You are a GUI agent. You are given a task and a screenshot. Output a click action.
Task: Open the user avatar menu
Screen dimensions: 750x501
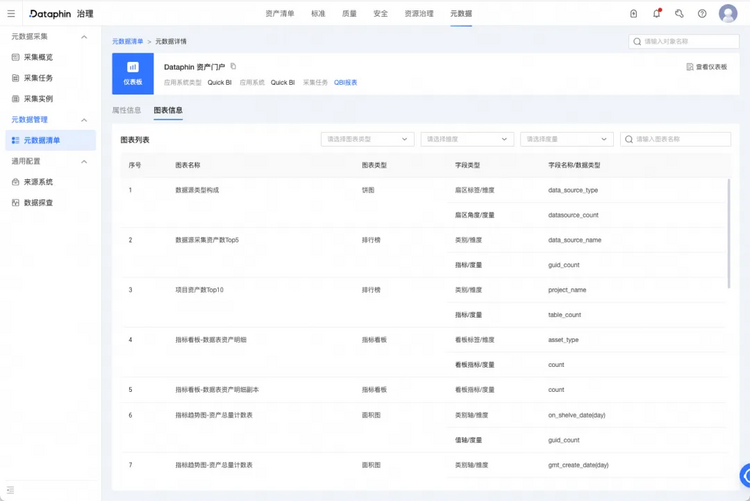pos(728,13)
